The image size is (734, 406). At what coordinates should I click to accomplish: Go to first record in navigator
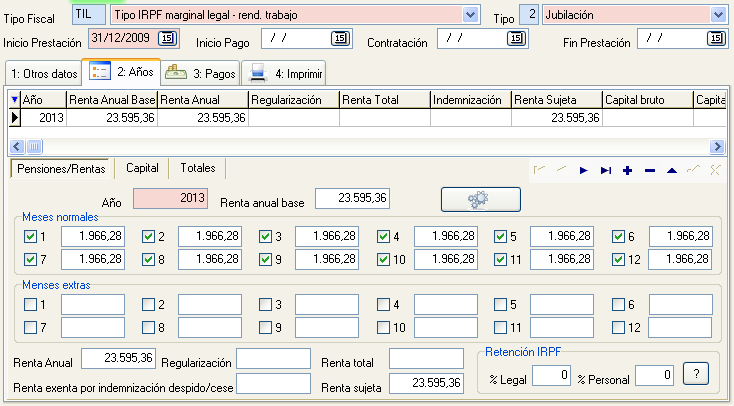539,170
